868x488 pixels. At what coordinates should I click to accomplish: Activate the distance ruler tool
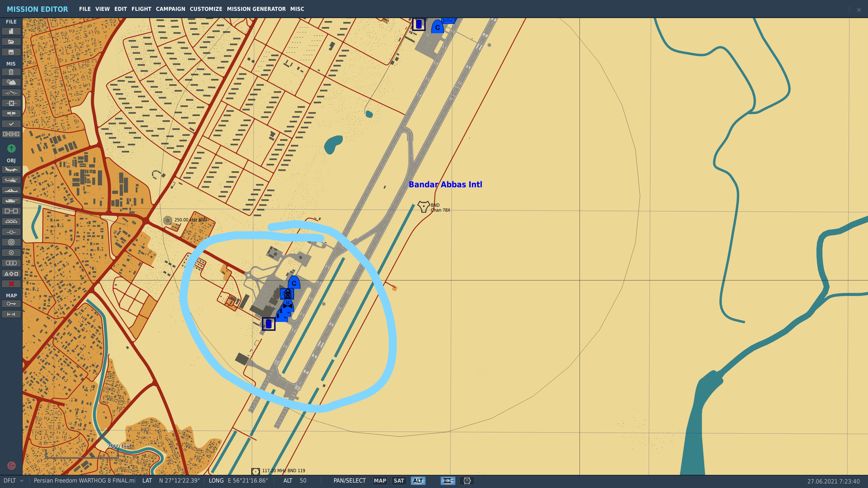point(11,314)
